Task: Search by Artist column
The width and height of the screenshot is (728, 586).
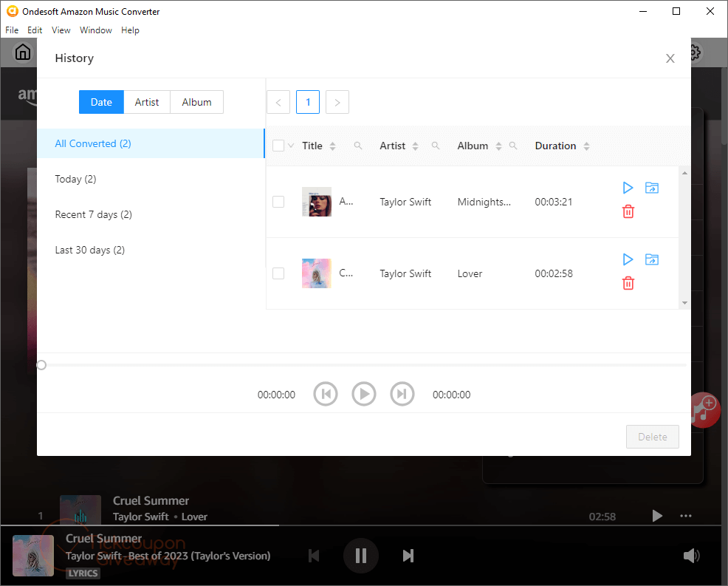Action: pyautogui.click(x=436, y=146)
